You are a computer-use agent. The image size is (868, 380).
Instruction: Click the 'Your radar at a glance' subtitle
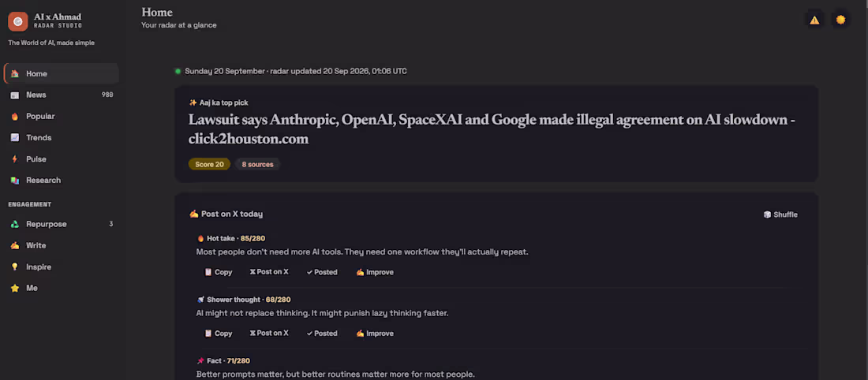179,25
